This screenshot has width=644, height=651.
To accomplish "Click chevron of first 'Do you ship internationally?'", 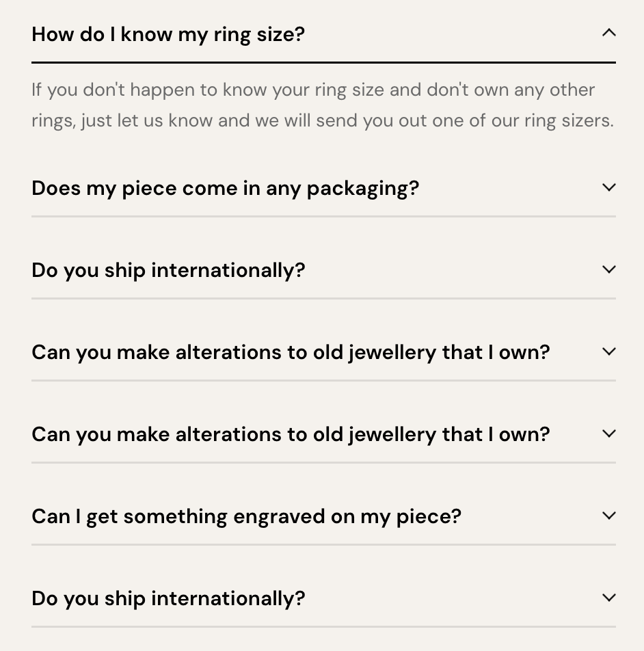I will coord(608,269).
